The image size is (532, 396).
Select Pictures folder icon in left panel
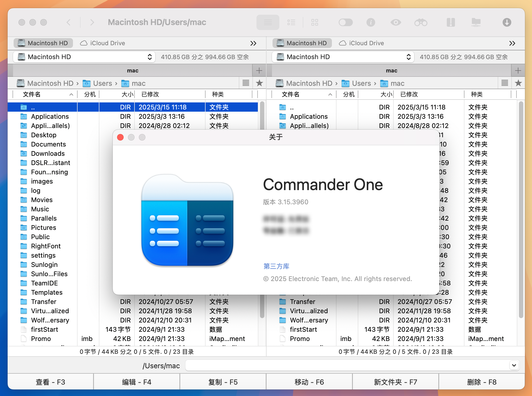(24, 228)
